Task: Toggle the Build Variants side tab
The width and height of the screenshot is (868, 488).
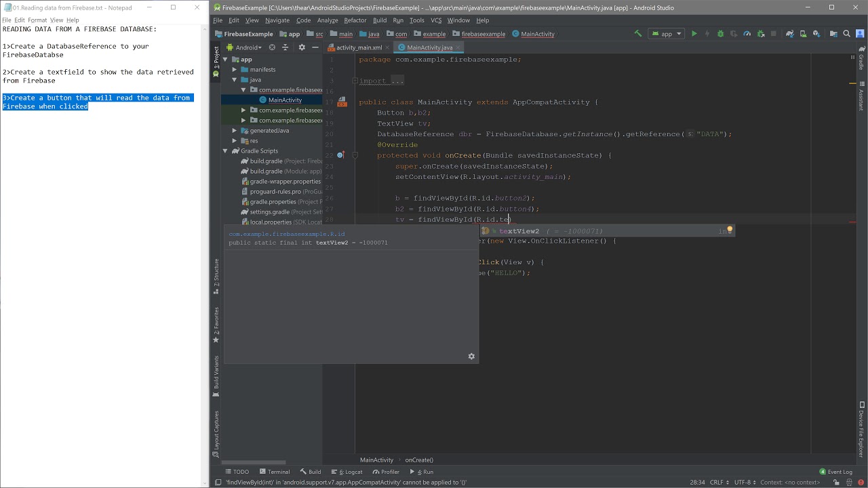Action: 216,376
